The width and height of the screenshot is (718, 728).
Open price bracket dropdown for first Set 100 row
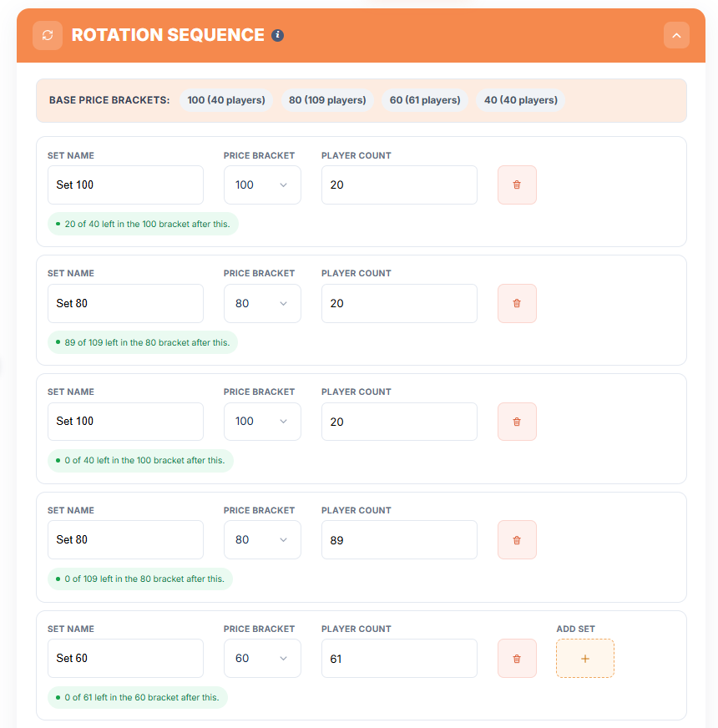tap(262, 185)
